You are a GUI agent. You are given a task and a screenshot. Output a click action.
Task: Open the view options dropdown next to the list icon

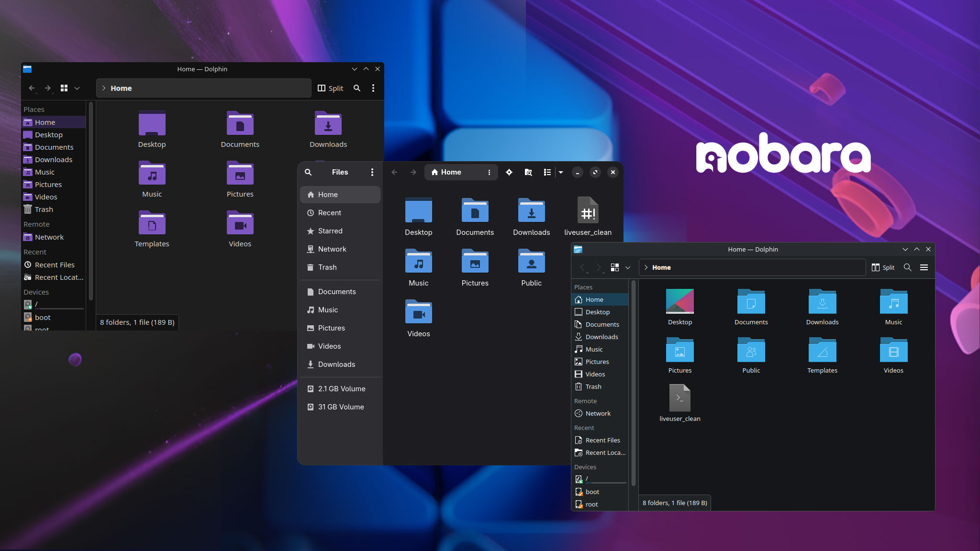560,172
